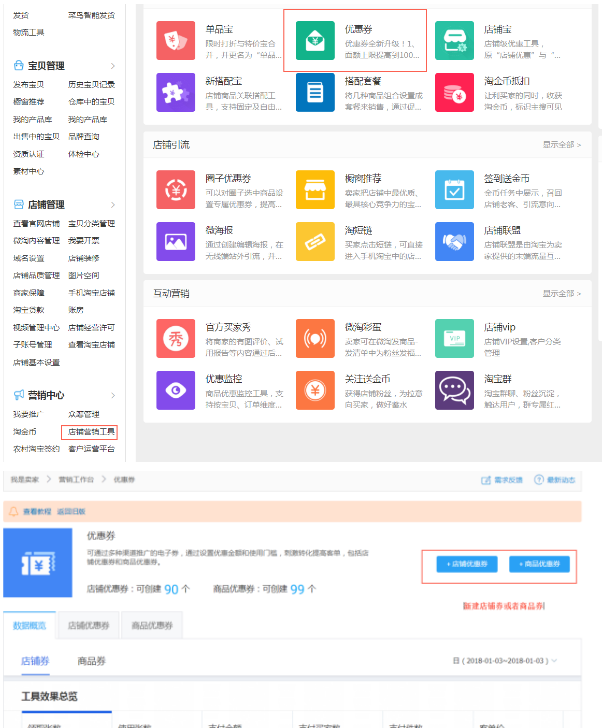Open the 单品宝 red tag icon
Viewport: 604px width, 728px height.
coord(175,40)
